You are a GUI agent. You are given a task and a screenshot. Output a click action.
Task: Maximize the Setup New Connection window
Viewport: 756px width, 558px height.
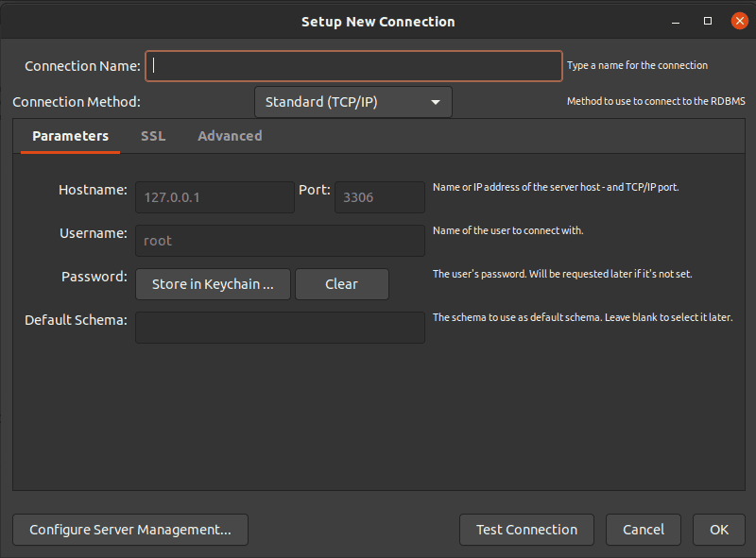(x=708, y=21)
